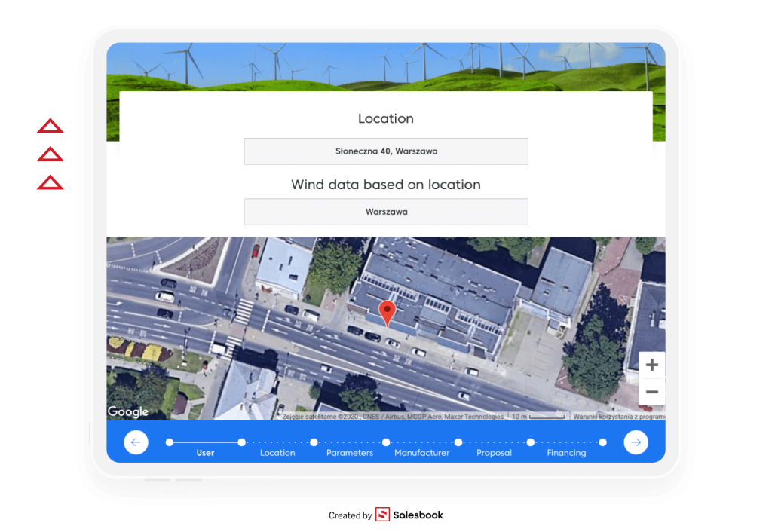Edit the Warszawa wind data field
Viewport: 772px width, 532px height.
tap(386, 212)
